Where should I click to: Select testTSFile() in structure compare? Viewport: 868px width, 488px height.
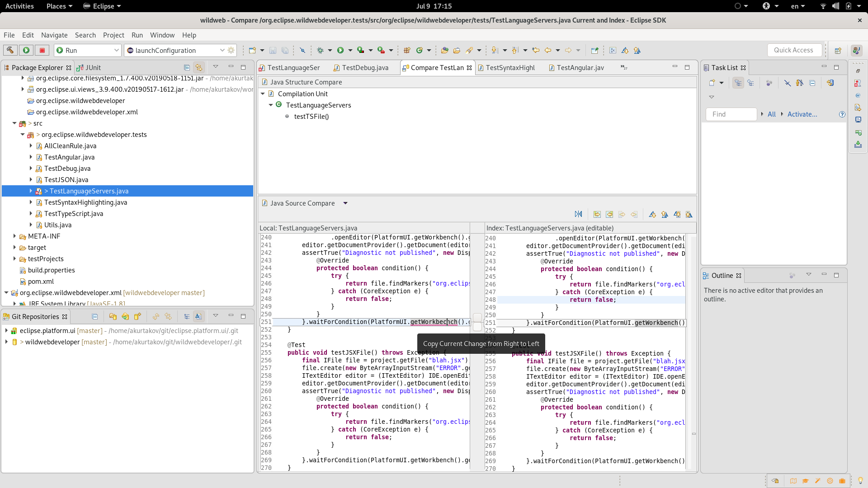(x=311, y=117)
